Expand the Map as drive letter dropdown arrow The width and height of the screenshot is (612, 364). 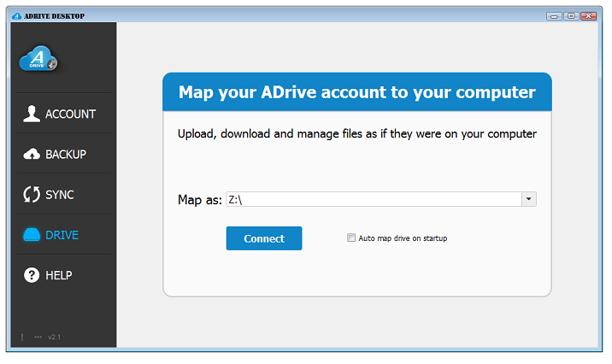point(529,199)
